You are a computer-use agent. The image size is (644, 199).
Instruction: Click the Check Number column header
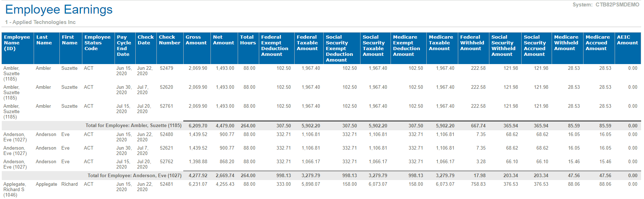(x=169, y=40)
